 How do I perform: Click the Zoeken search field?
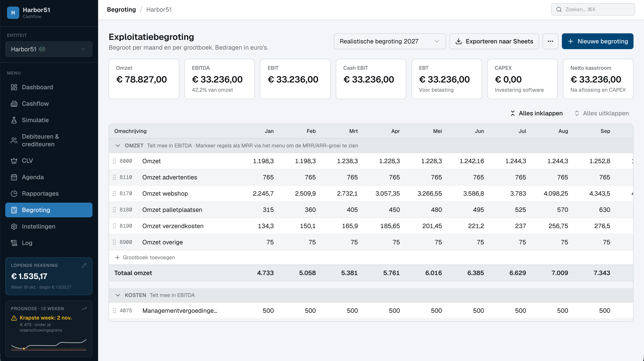[593, 9]
